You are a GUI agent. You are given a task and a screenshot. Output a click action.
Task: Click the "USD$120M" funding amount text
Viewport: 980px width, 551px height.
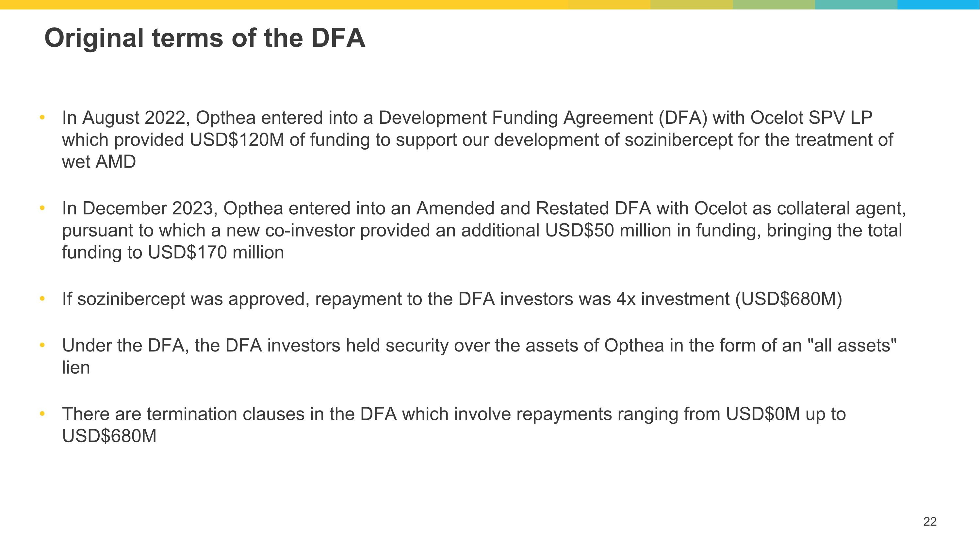click(x=237, y=140)
